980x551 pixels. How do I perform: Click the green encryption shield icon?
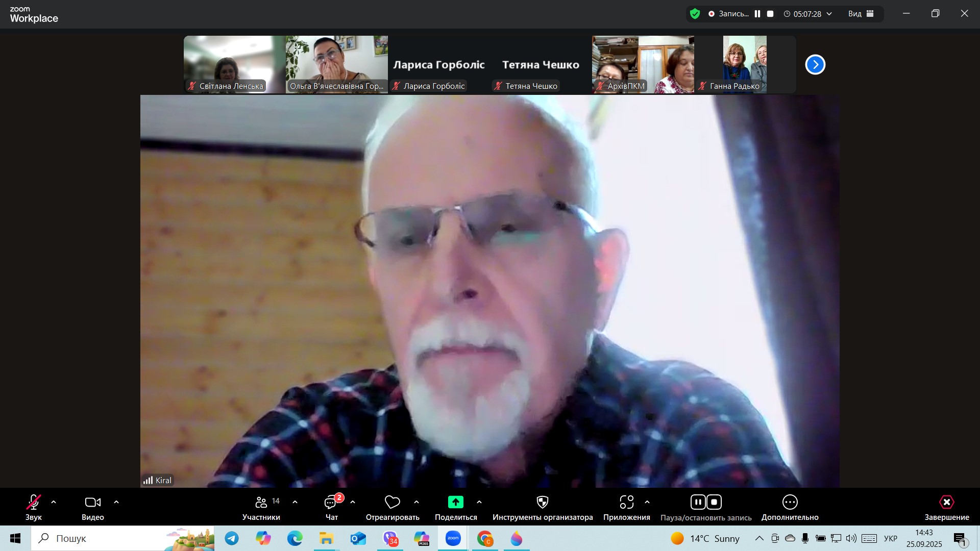click(695, 14)
